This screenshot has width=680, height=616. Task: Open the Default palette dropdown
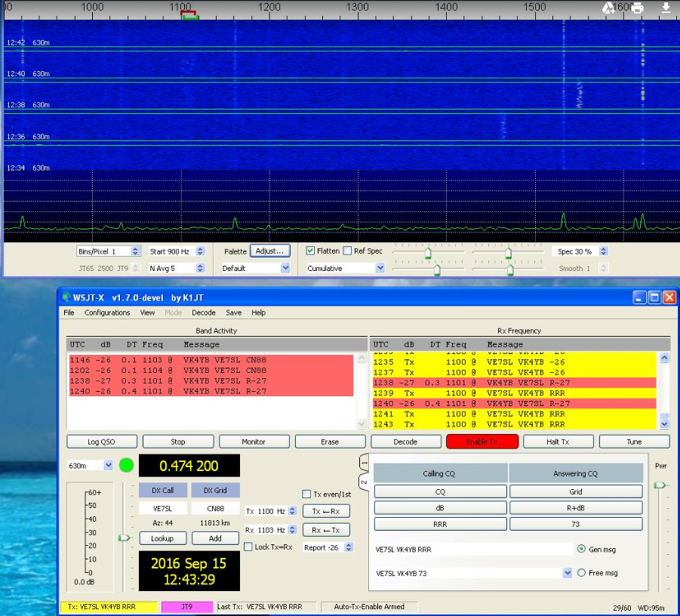[x=285, y=268]
